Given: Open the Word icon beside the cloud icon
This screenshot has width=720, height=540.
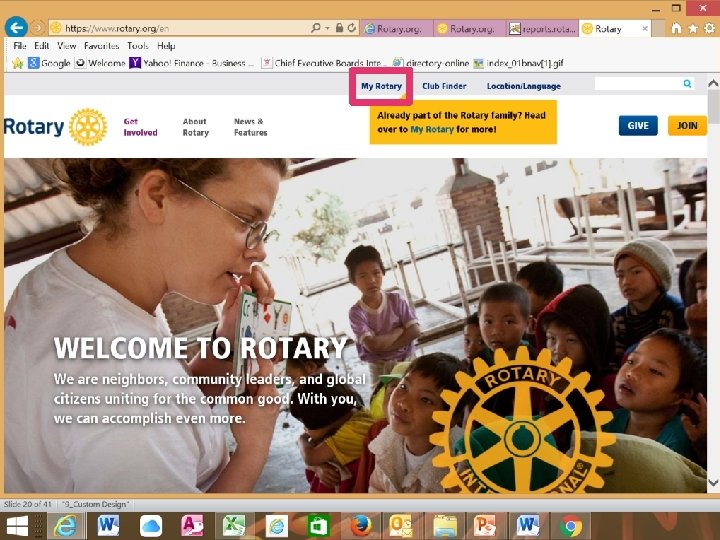Looking at the screenshot, I should (108, 526).
